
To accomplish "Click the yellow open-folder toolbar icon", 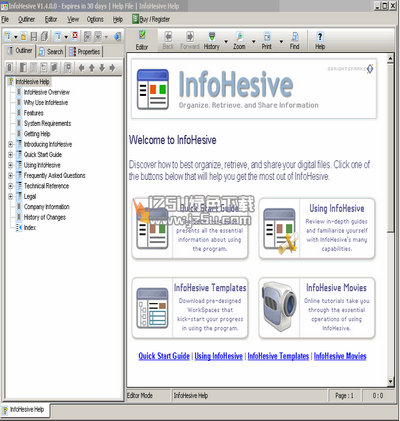I will pos(23,36).
